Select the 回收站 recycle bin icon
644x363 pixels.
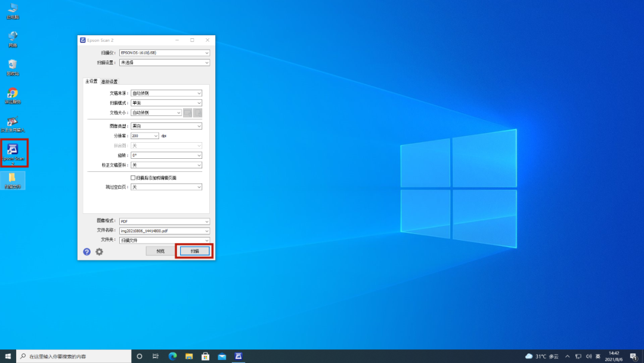pos(13,67)
